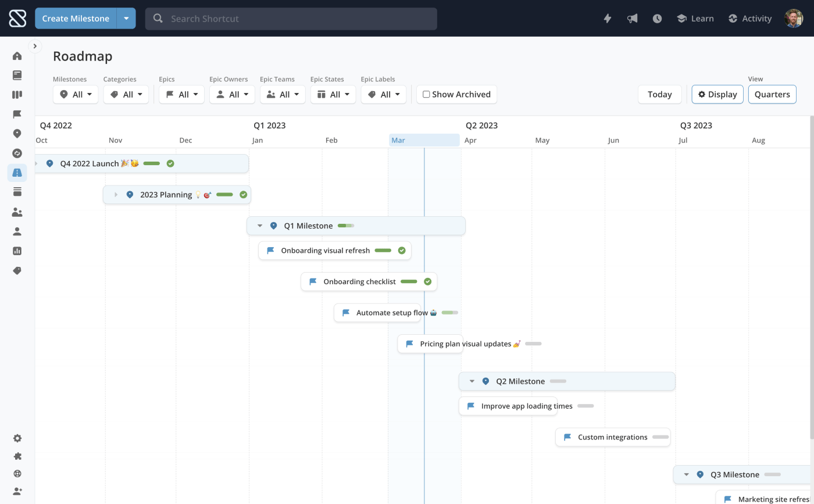This screenshot has width=814, height=504.
Task: Open the labels tag icon in sidebar
Action: point(17,270)
